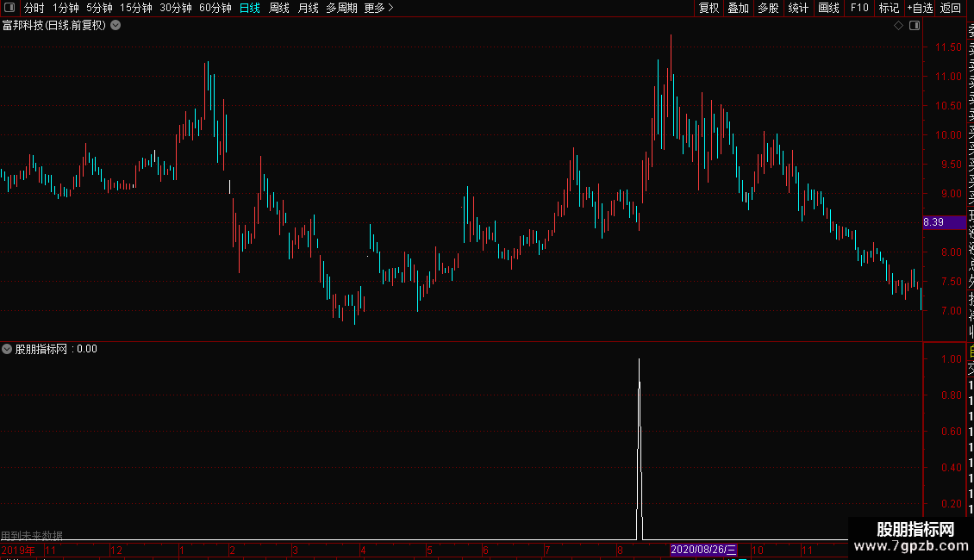Toggle right panel icon on the main chart

[x=915, y=26]
